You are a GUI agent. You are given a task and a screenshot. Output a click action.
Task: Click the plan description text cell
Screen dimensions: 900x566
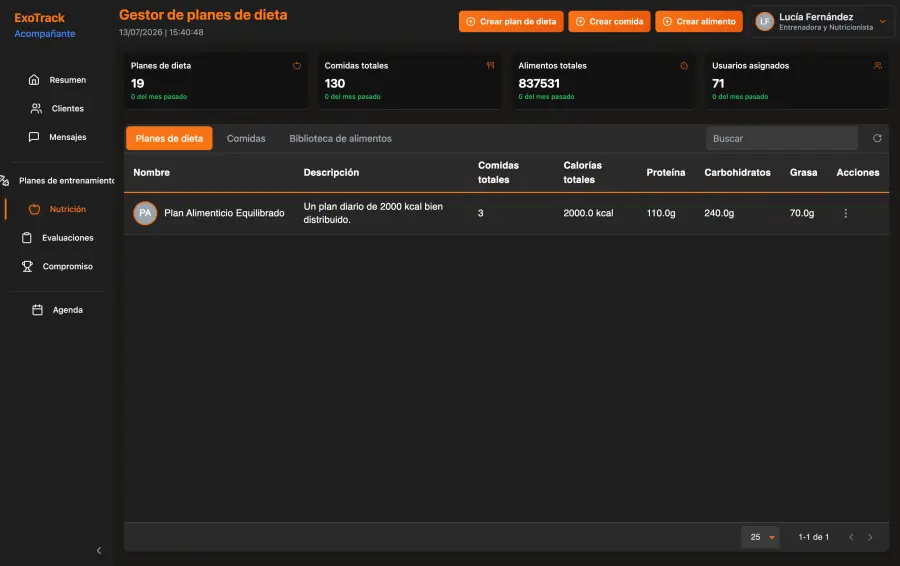(x=373, y=213)
